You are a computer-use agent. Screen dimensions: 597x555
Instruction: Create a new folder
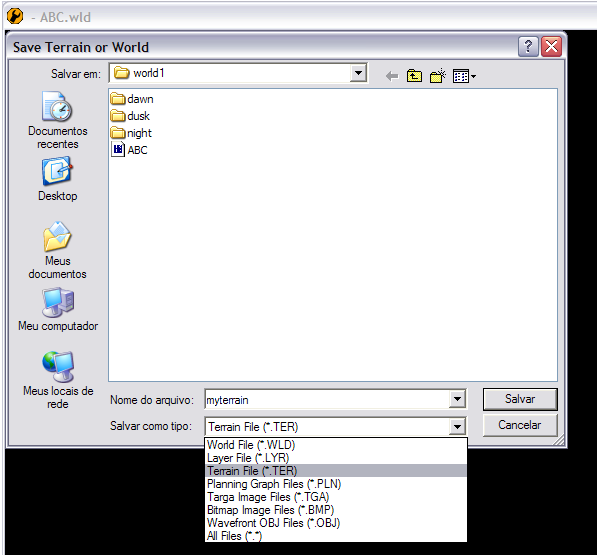[x=438, y=76]
